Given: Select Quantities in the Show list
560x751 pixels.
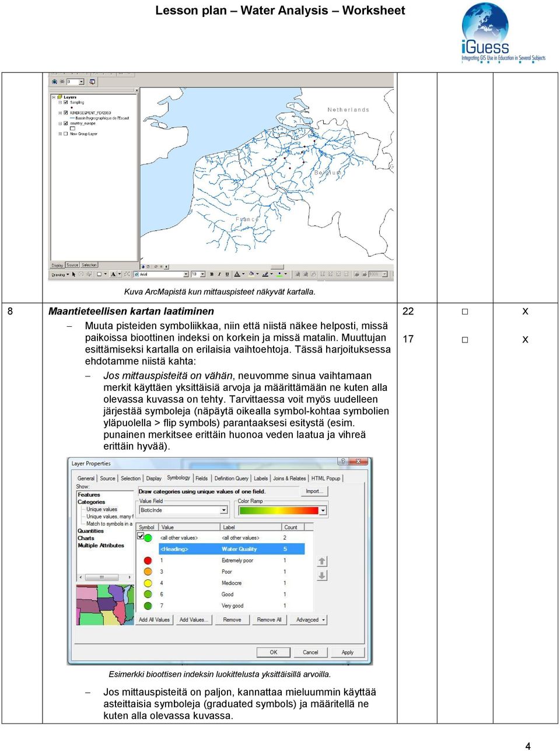Looking at the screenshot, I should 91,531.
